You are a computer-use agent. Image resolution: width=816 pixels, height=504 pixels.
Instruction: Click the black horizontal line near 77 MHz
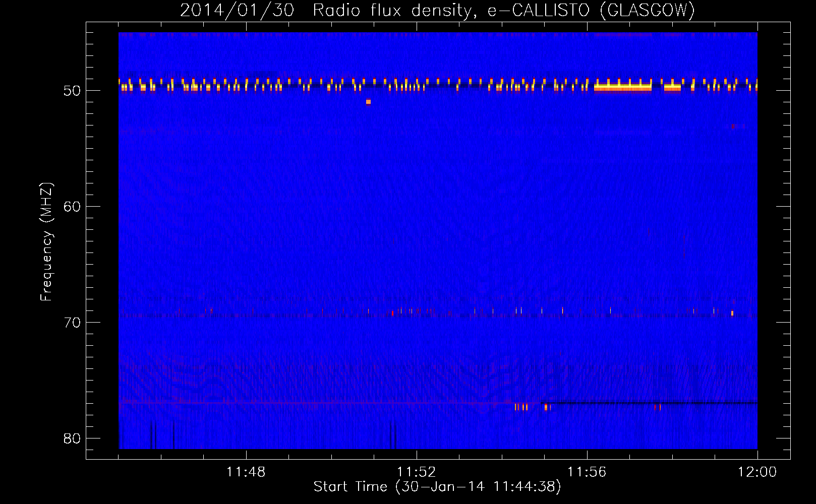tap(649, 403)
